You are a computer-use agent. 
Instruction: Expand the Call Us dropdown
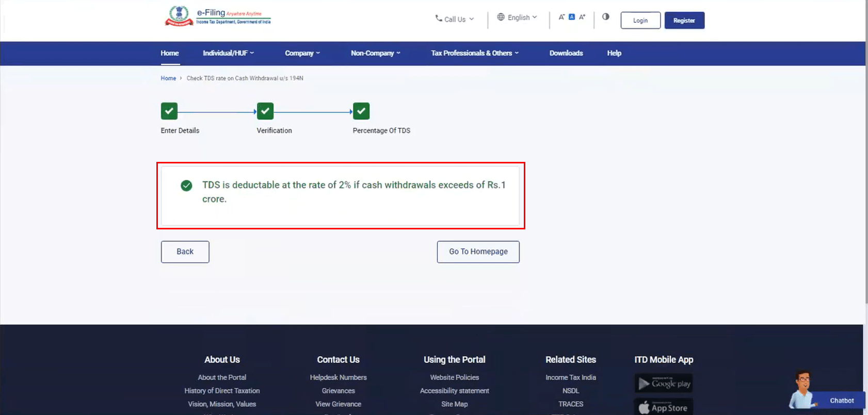(x=454, y=19)
